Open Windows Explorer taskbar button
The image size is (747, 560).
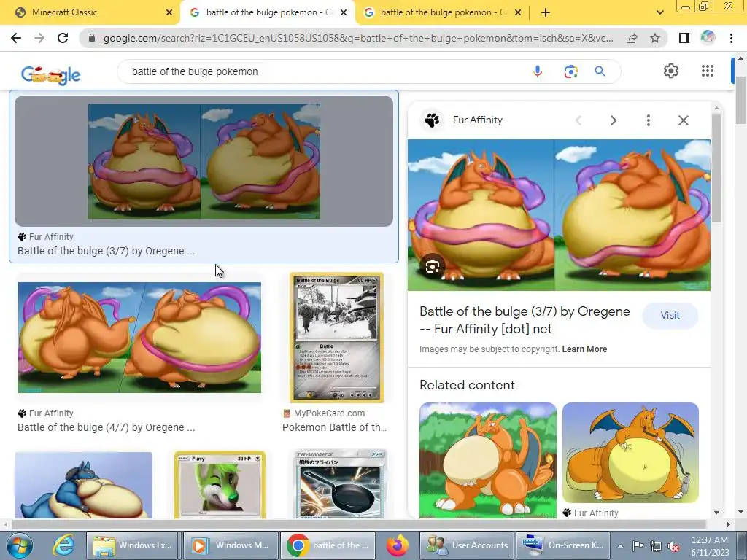point(133,545)
